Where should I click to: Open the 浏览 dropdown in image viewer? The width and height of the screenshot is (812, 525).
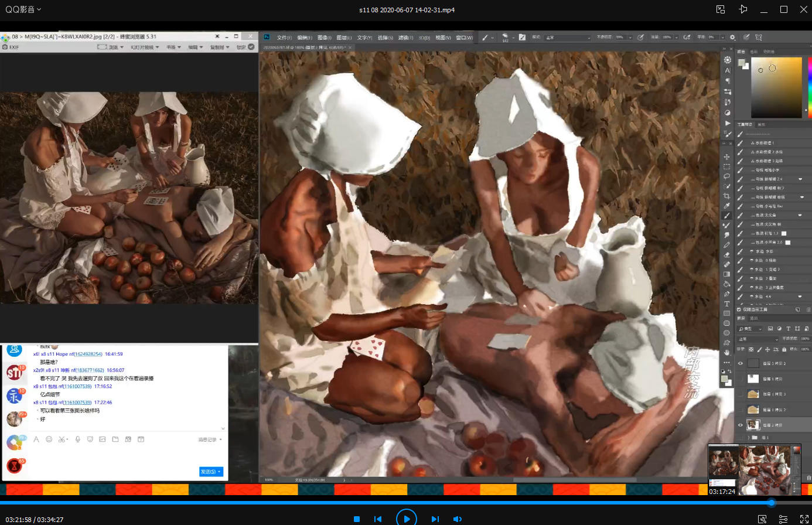[116, 47]
